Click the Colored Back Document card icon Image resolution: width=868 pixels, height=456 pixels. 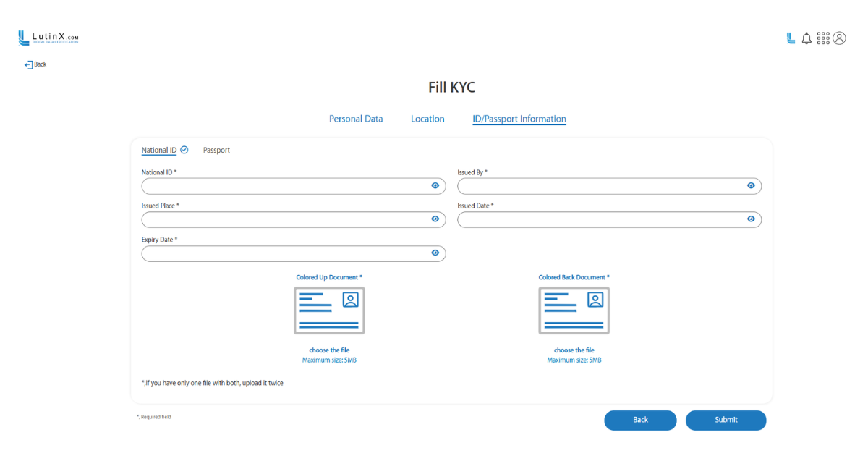point(574,311)
